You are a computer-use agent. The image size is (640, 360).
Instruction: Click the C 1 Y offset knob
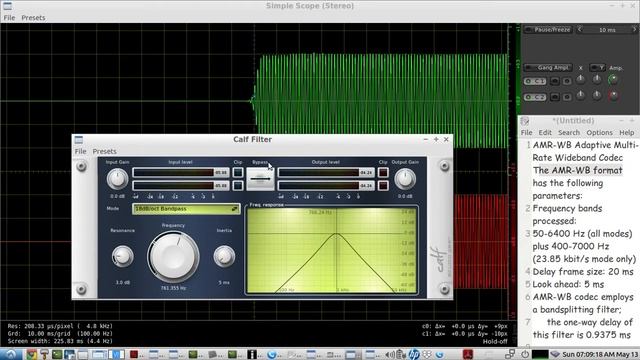(x=597, y=80)
